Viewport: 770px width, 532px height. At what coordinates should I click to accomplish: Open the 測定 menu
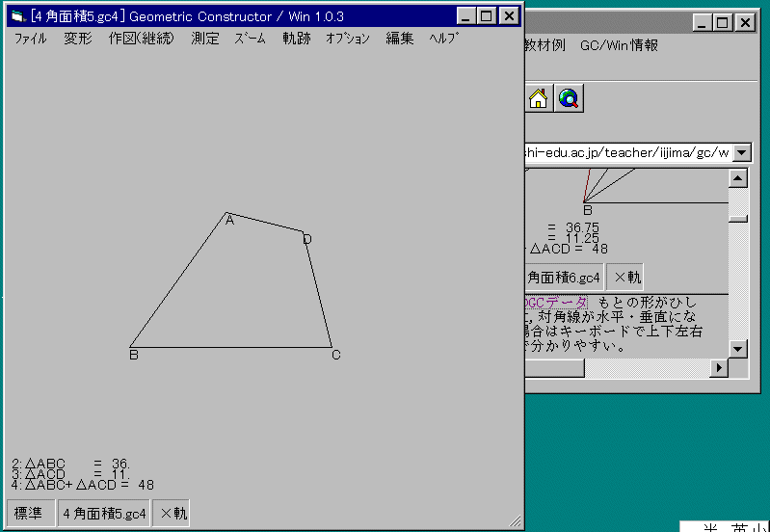tap(205, 39)
